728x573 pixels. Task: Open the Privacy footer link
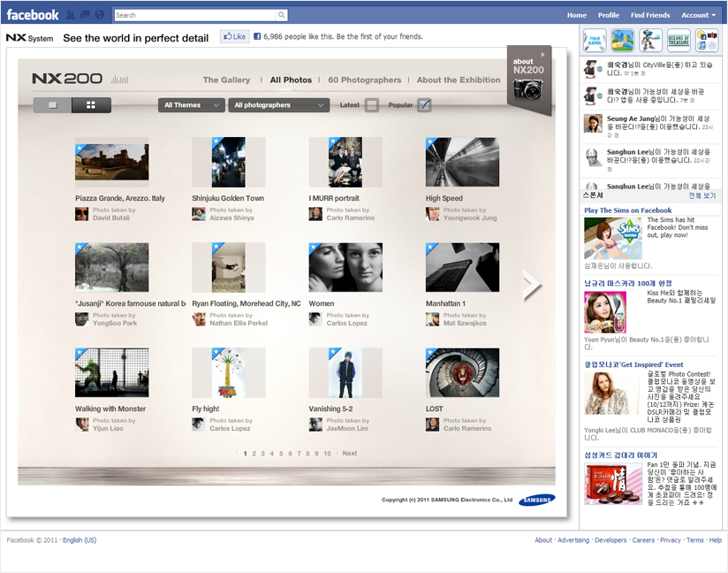coord(670,540)
